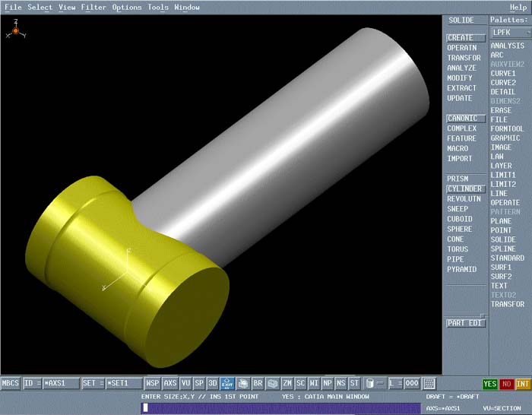Expand the PART EDI panel button

pyautogui.click(x=465, y=323)
